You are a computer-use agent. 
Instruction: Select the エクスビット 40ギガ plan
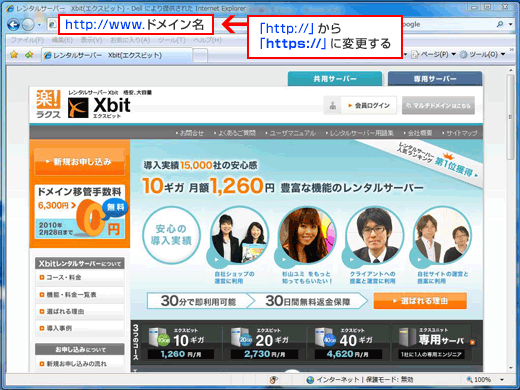[347, 343]
